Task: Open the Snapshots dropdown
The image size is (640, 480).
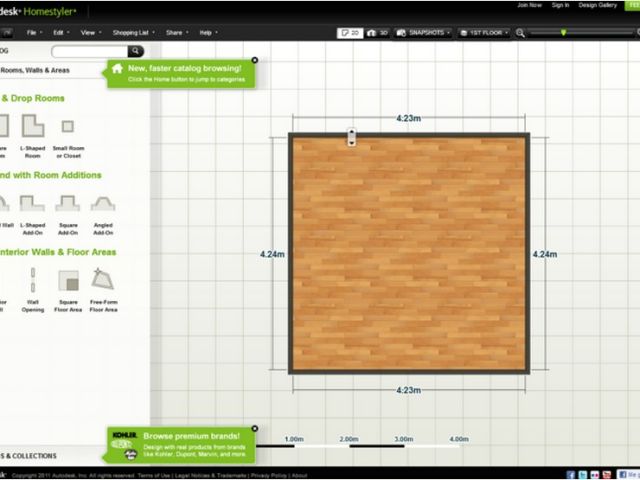Action: click(423, 32)
